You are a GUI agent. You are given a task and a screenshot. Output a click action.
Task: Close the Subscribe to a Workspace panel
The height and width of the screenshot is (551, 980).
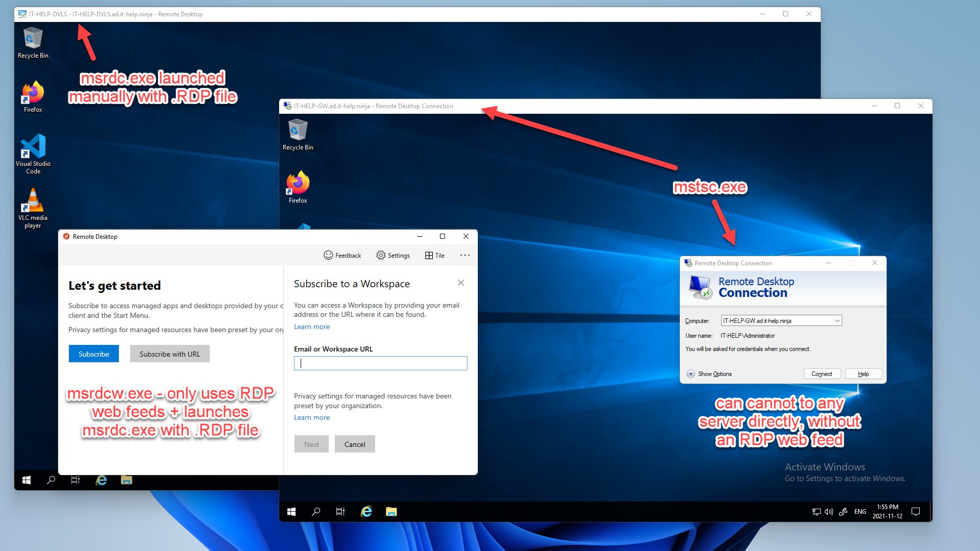pyautogui.click(x=461, y=283)
